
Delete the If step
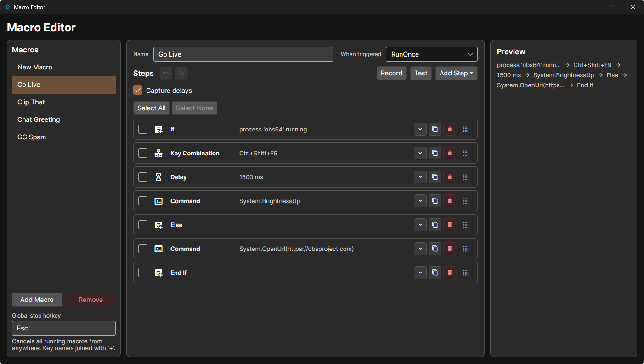(450, 129)
